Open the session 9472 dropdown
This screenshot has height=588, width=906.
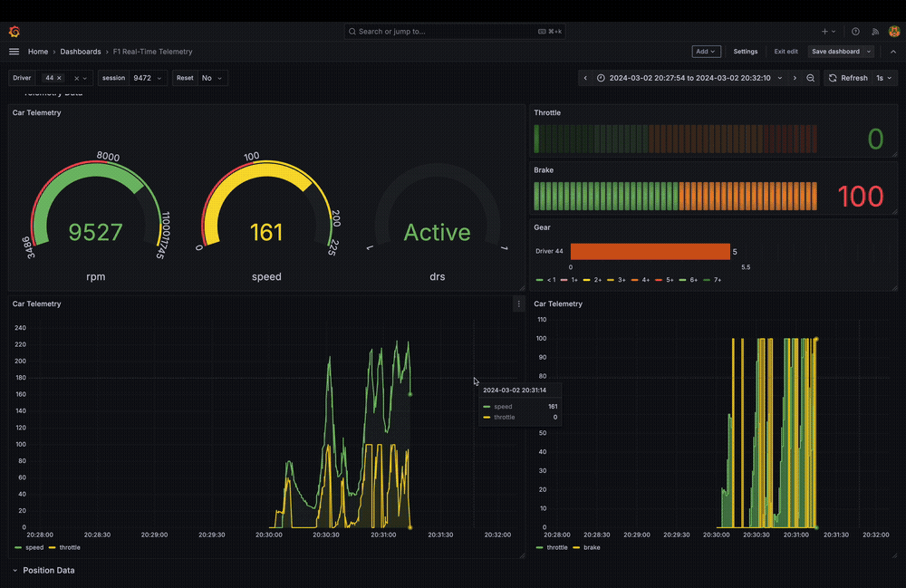point(148,78)
